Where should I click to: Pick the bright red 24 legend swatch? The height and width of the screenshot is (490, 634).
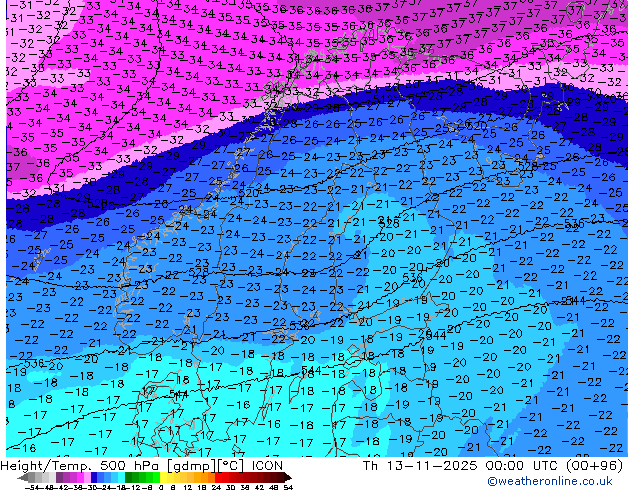[218, 477]
